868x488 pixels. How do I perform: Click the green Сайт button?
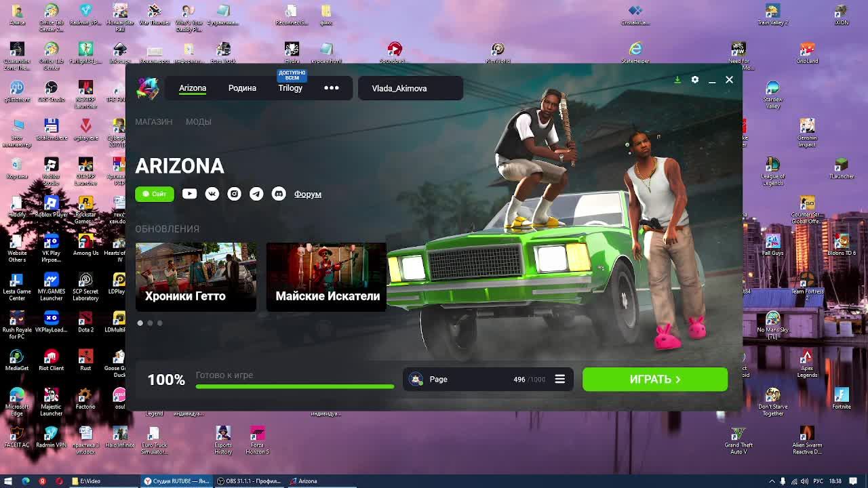pyautogui.click(x=155, y=194)
